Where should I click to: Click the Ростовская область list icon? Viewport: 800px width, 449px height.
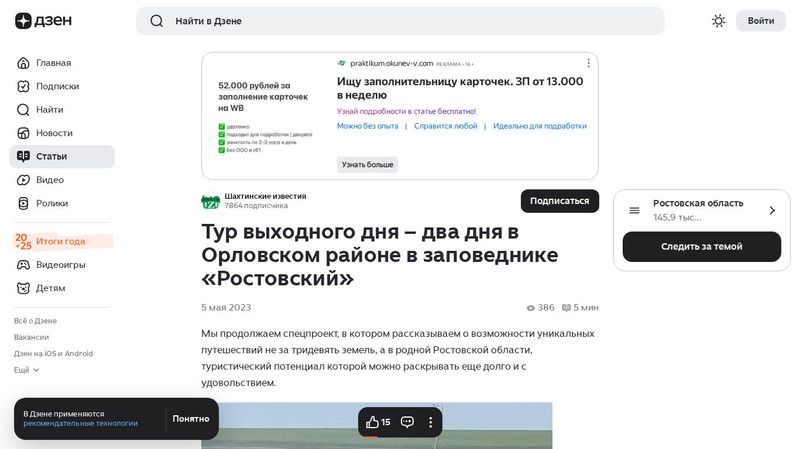tap(634, 210)
